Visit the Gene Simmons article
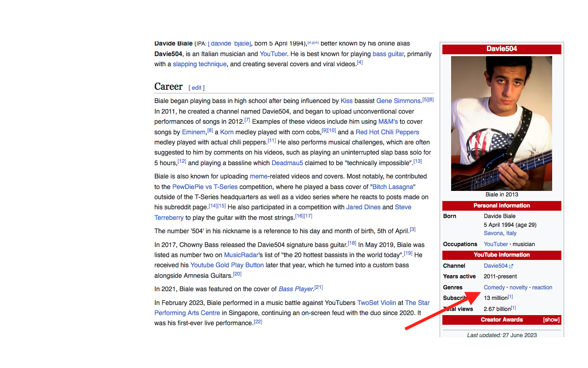This screenshot has width=588, height=368. [398, 101]
